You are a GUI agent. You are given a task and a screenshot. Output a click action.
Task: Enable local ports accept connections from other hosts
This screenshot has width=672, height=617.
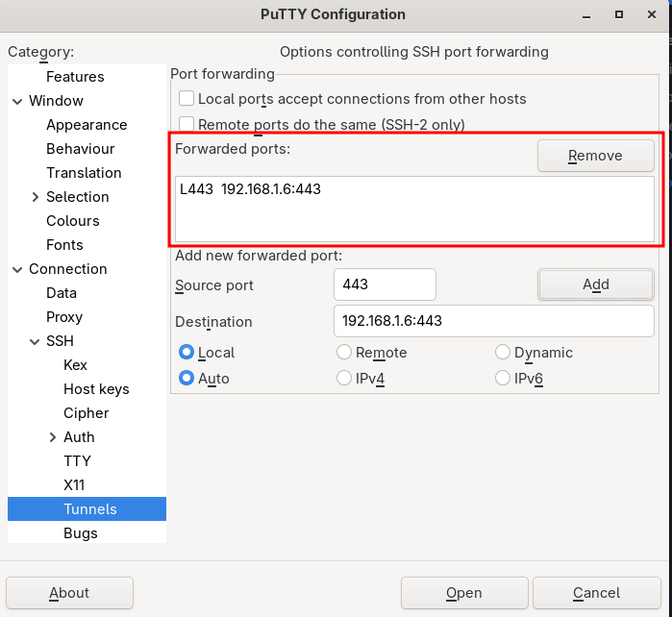click(x=187, y=99)
